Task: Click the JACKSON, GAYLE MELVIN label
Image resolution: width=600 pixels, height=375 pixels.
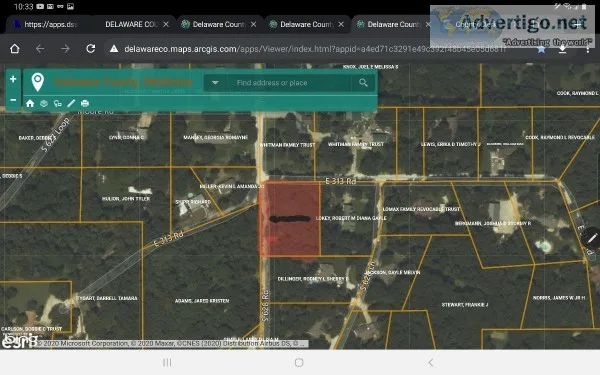Action: tap(392, 272)
